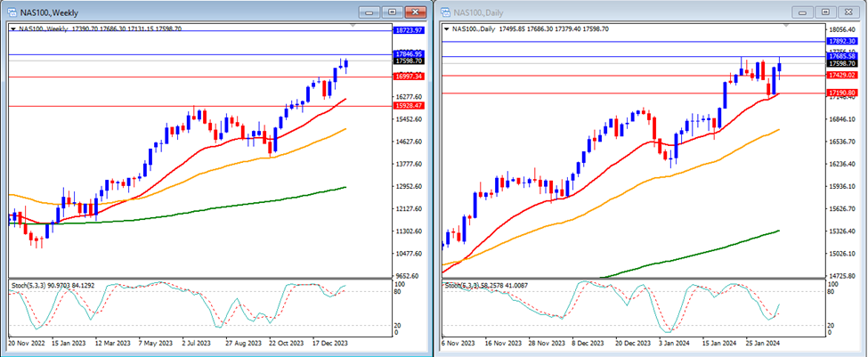Click the chart shift marker in the Weekly chart
The height and width of the screenshot is (357, 868).
(x=353, y=26)
